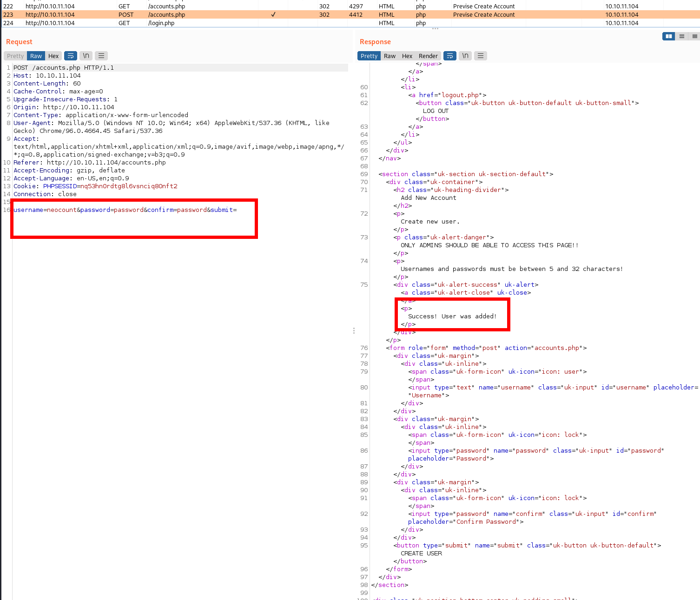Click the highlighted row 223 POST request
700x600 pixels.
[x=166, y=15]
